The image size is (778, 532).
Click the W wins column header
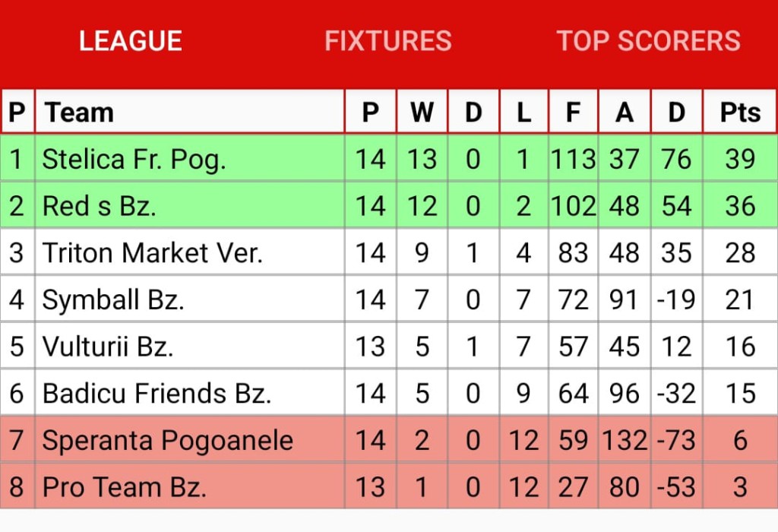click(422, 112)
